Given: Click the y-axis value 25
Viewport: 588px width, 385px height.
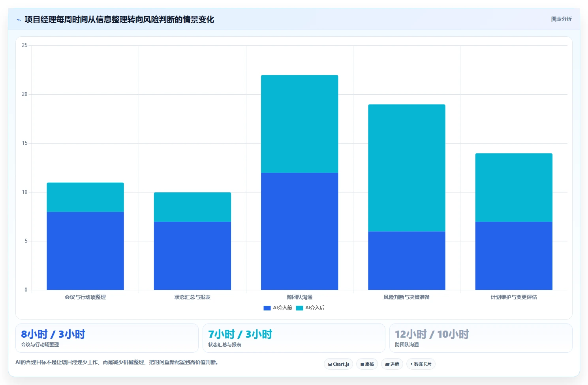Looking at the screenshot, I should point(24,45).
